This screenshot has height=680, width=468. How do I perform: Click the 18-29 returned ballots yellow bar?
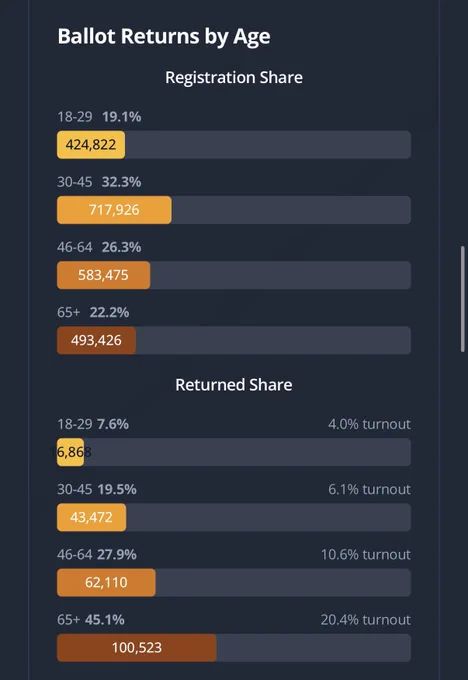70,452
